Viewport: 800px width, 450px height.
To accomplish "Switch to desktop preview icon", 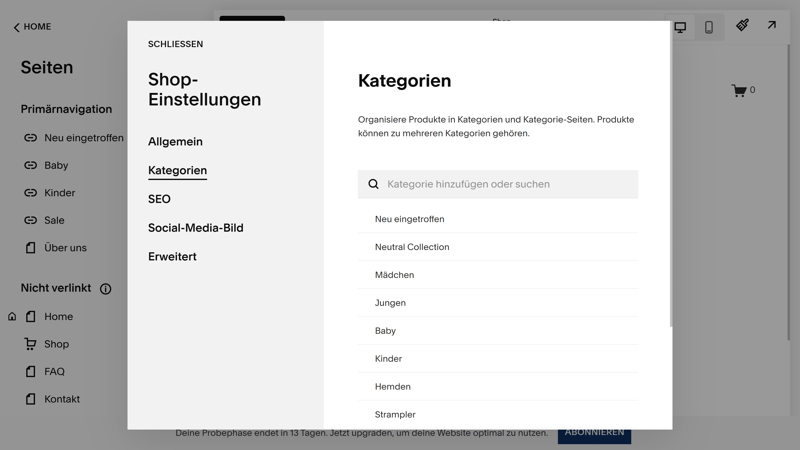I will [680, 27].
